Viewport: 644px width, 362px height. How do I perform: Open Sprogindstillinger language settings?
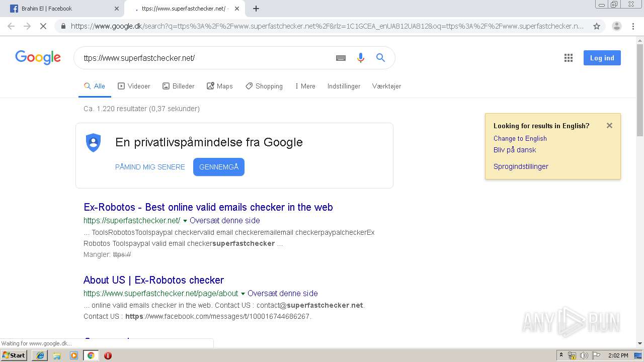click(x=521, y=166)
